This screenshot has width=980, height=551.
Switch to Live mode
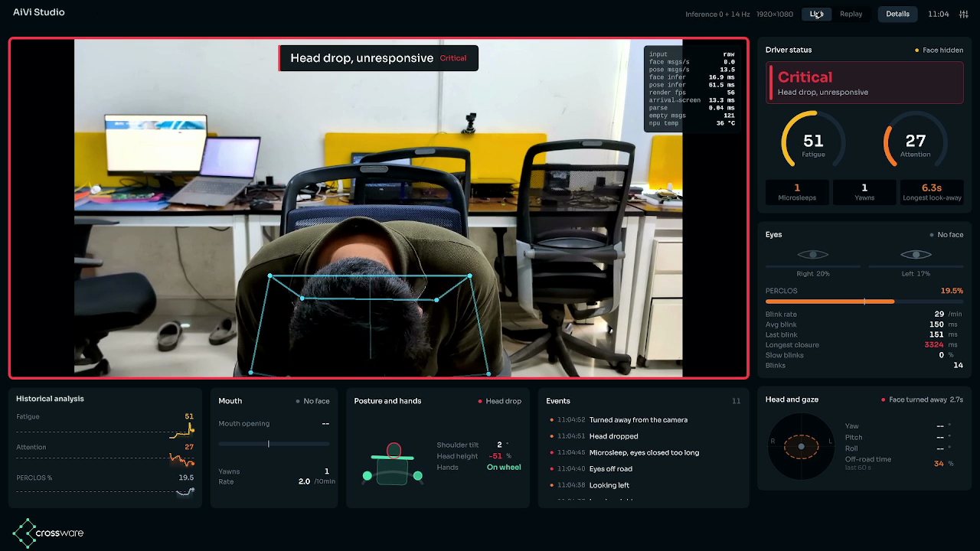[x=816, y=14]
